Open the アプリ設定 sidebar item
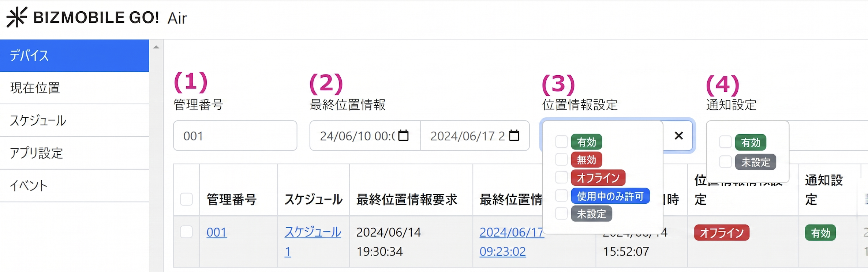The height and width of the screenshot is (272, 868). click(x=37, y=153)
